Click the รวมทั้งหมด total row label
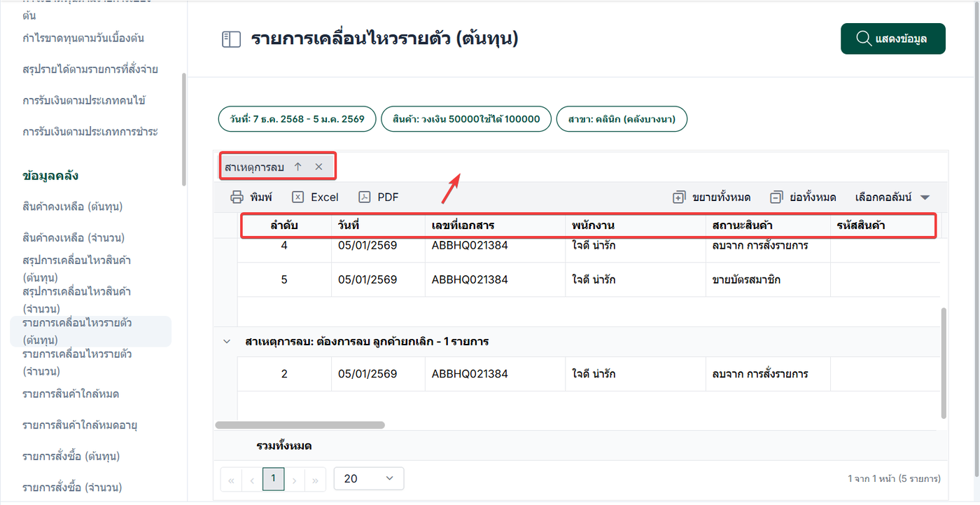 (x=284, y=445)
